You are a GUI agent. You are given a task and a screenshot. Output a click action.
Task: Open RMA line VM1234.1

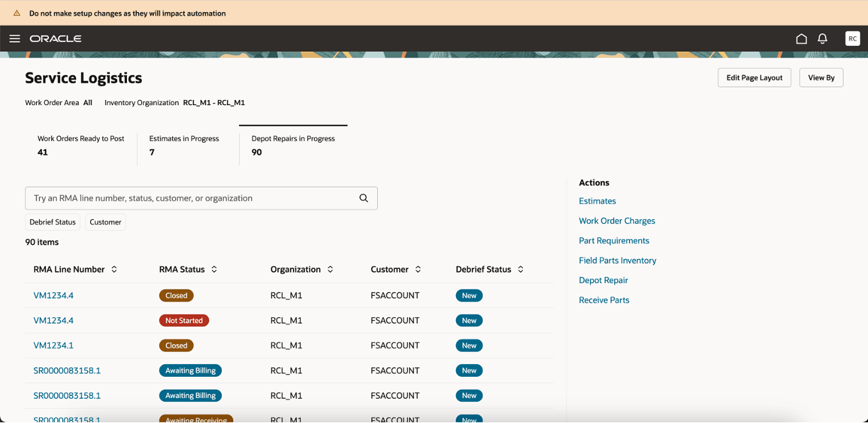(54, 346)
